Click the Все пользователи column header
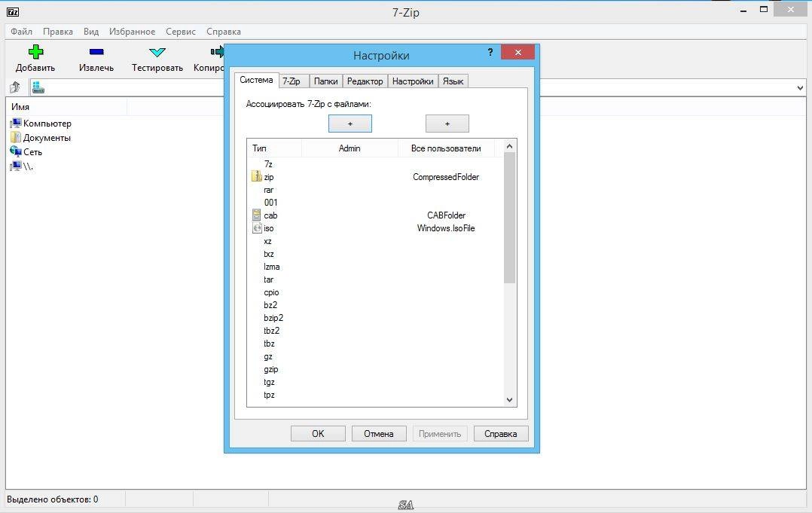The width and height of the screenshot is (812, 513). click(x=446, y=148)
